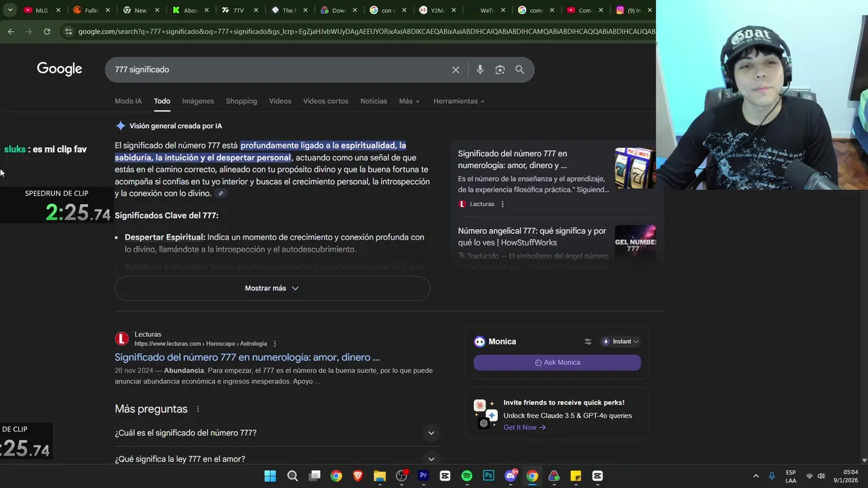Select the Todo search tab

[161, 101]
